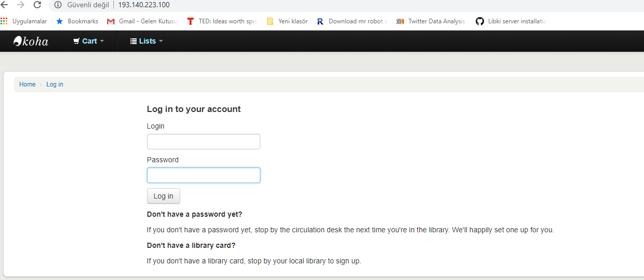Click the Koha logo in header
The image size is (644, 280).
tap(31, 41)
